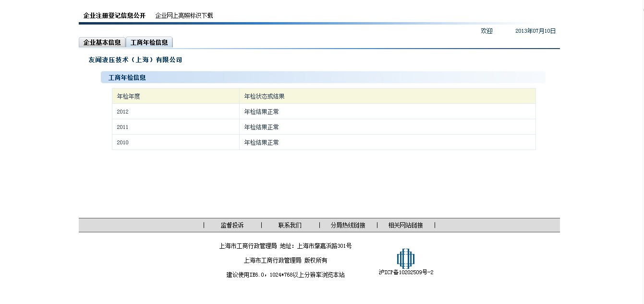Click the blue ICP registration emblem icon
This screenshot has width=644, height=304.
406,259
